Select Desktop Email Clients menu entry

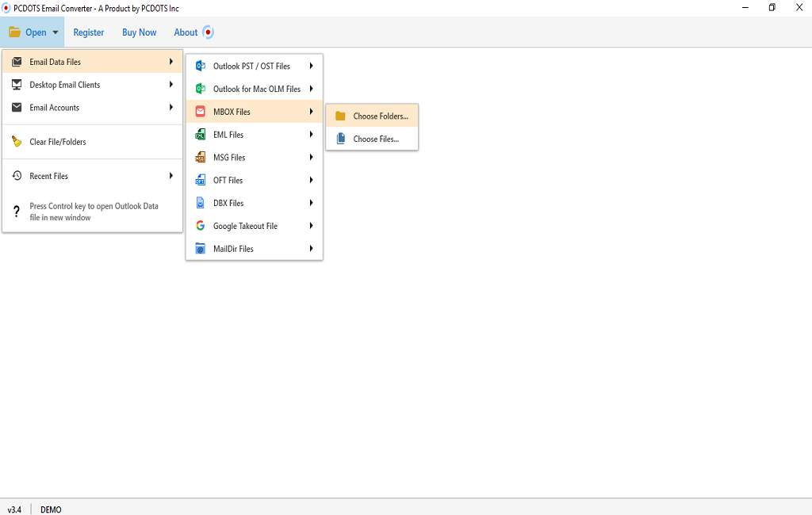pos(93,84)
